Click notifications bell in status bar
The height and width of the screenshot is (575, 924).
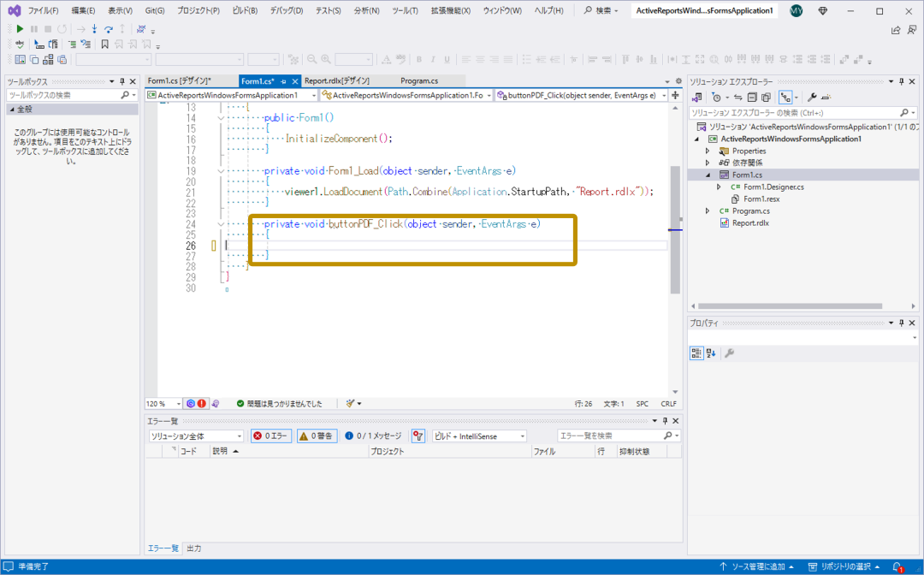click(x=897, y=566)
